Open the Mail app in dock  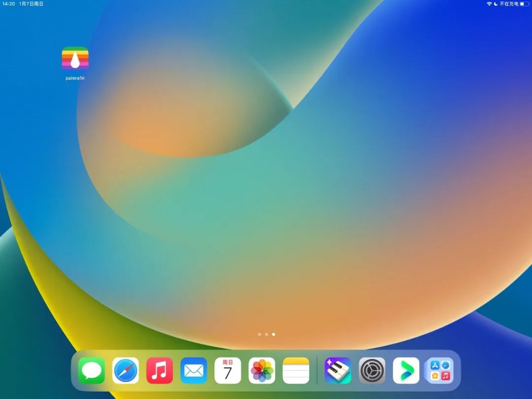(x=194, y=370)
